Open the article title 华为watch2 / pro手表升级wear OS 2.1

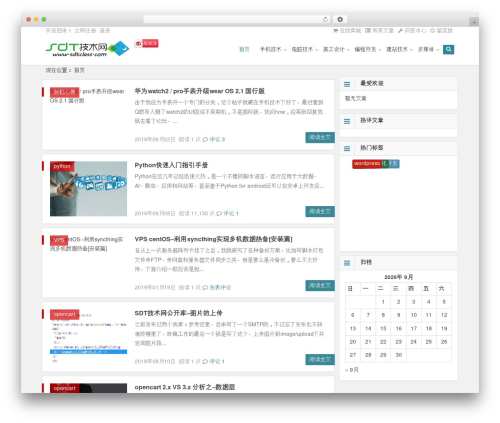coord(199,91)
